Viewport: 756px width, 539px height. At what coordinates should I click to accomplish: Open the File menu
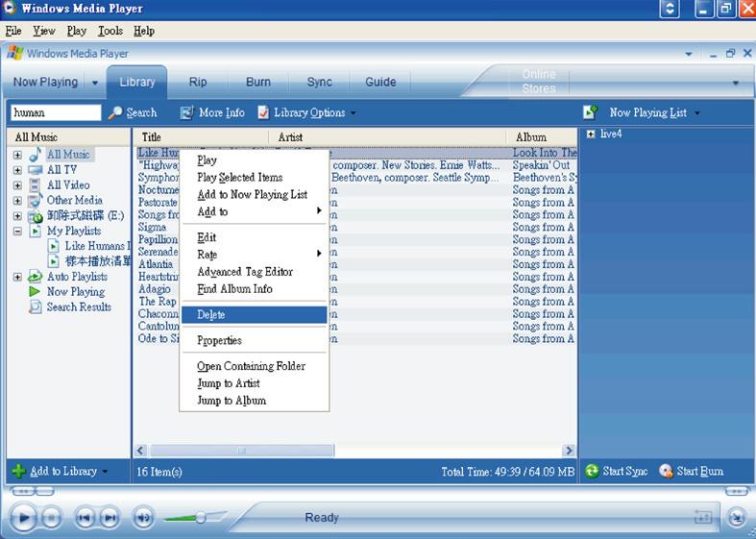pyautogui.click(x=13, y=31)
